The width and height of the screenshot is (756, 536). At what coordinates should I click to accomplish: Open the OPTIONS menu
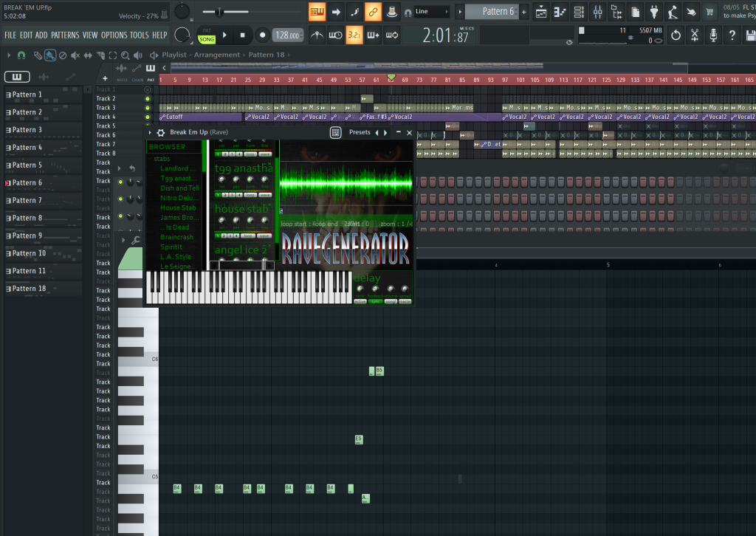click(x=114, y=35)
